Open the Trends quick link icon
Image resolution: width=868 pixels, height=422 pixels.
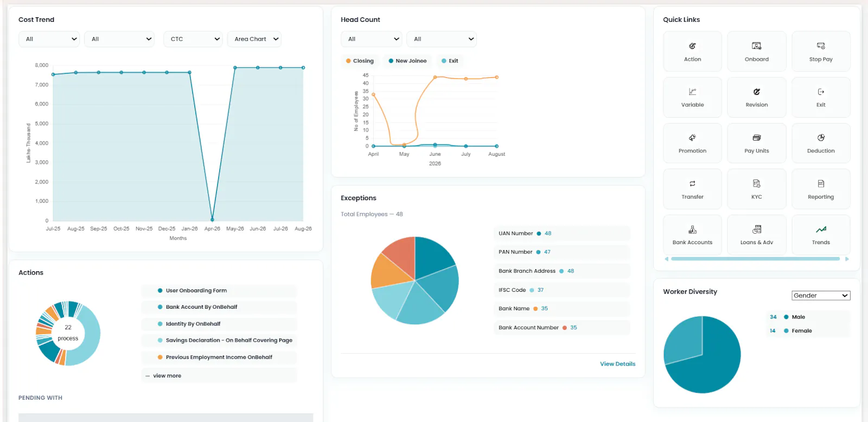click(x=821, y=229)
